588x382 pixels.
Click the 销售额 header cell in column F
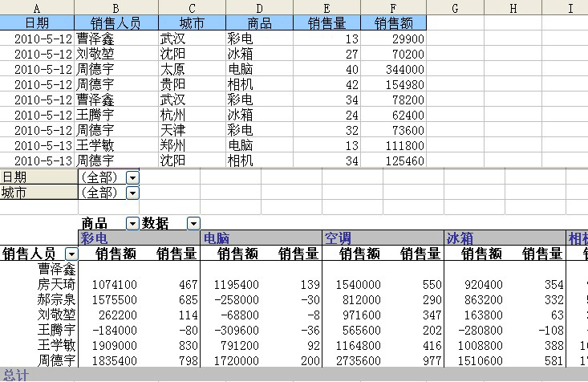(x=393, y=23)
